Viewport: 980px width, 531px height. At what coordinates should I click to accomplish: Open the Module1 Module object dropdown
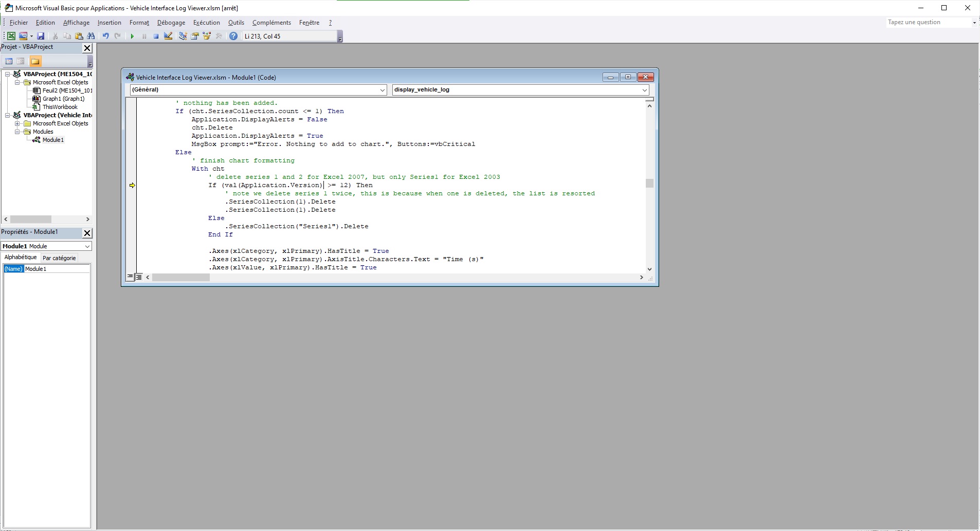click(87, 246)
